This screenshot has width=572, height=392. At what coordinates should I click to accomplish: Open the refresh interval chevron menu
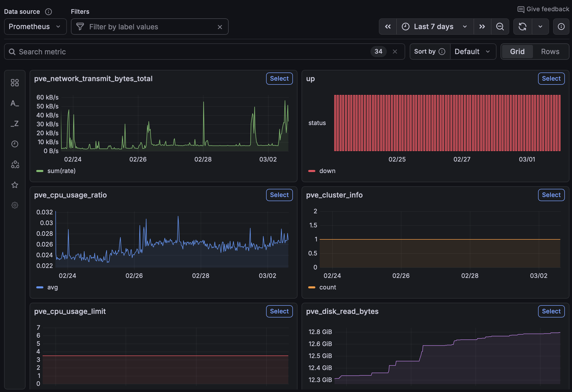[540, 26]
